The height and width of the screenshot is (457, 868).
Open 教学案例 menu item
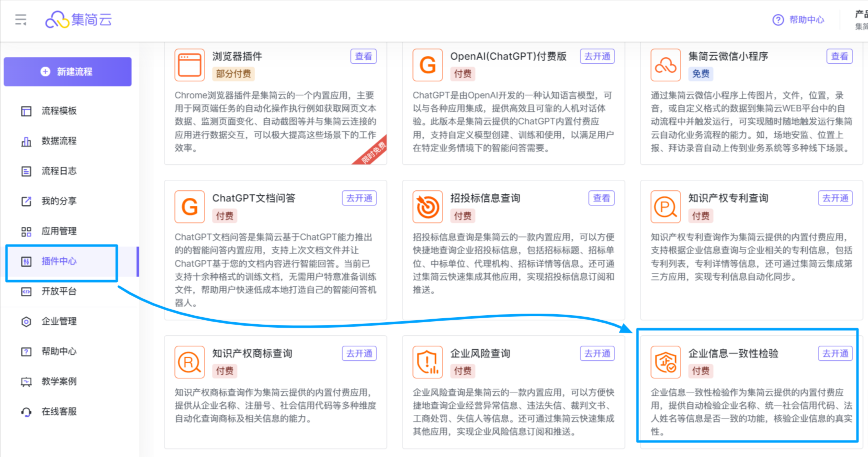point(59,381)
